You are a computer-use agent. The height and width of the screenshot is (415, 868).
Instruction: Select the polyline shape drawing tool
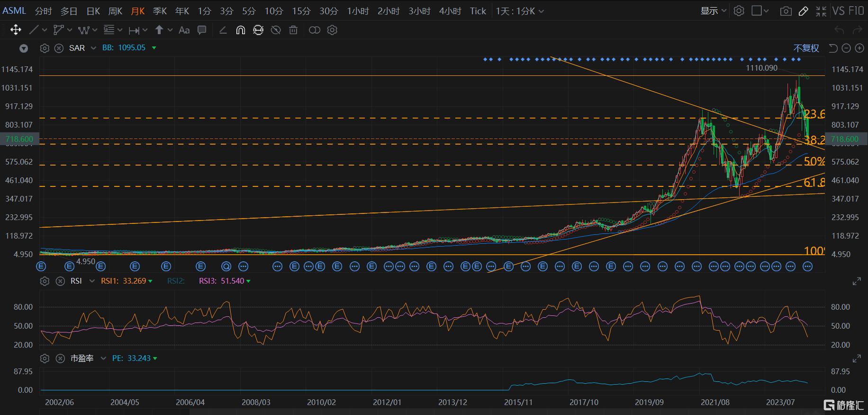pos(58,30)
